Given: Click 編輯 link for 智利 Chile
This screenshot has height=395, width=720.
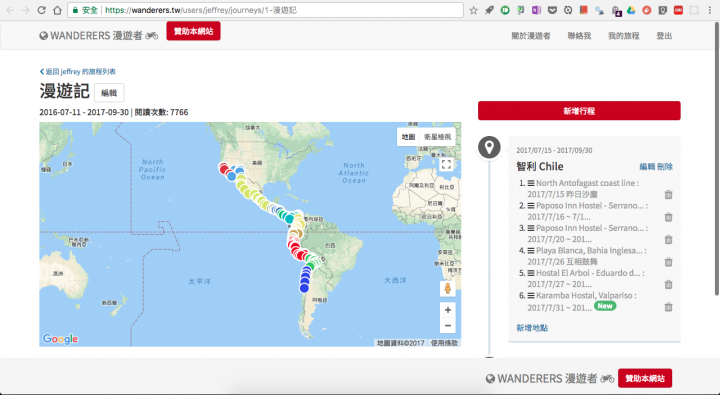Looking at the screenshot, I should (x=647, y=167).
